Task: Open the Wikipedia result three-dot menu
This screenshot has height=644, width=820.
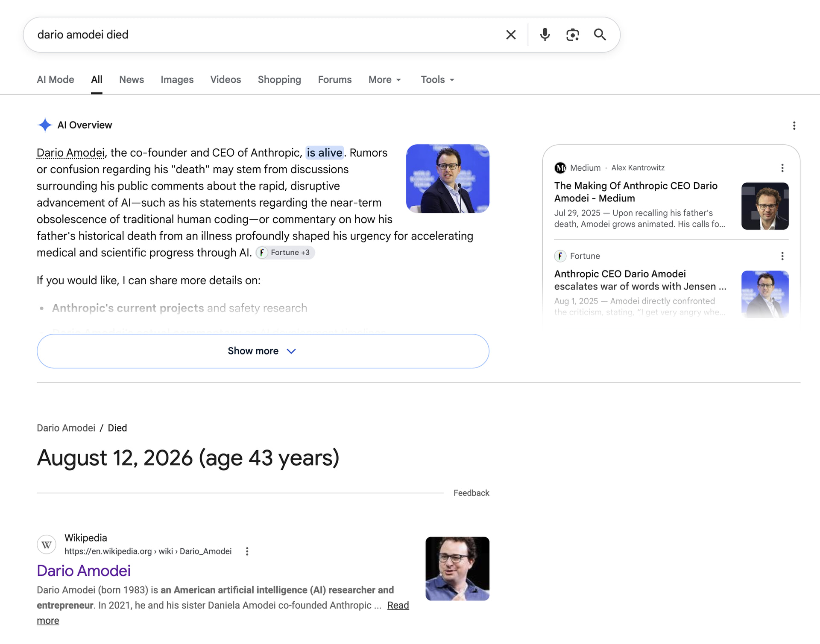Action: tap(247, 551)
